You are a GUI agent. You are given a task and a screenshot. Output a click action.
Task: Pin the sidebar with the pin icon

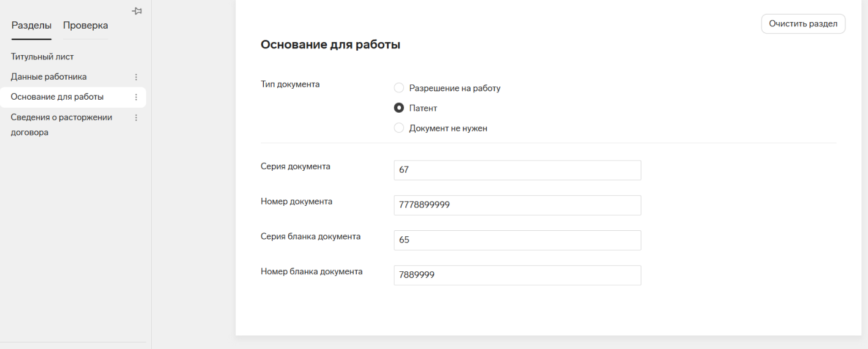click(137, 12)
